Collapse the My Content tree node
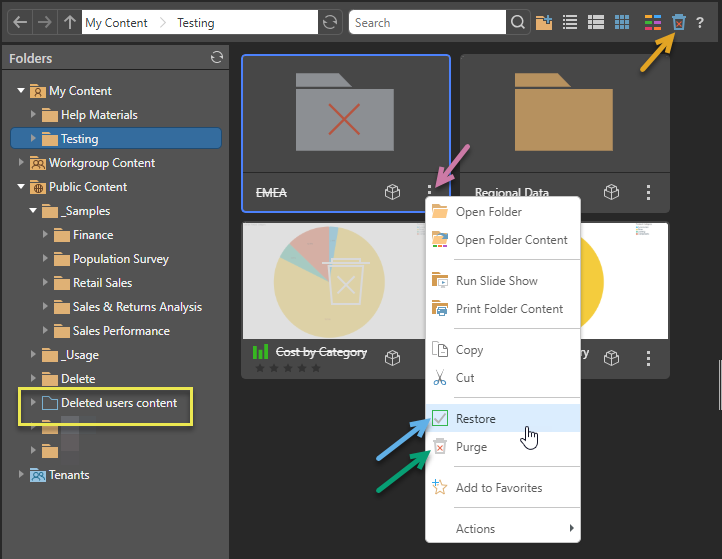722x559 pixels. (x=21, y=91)
